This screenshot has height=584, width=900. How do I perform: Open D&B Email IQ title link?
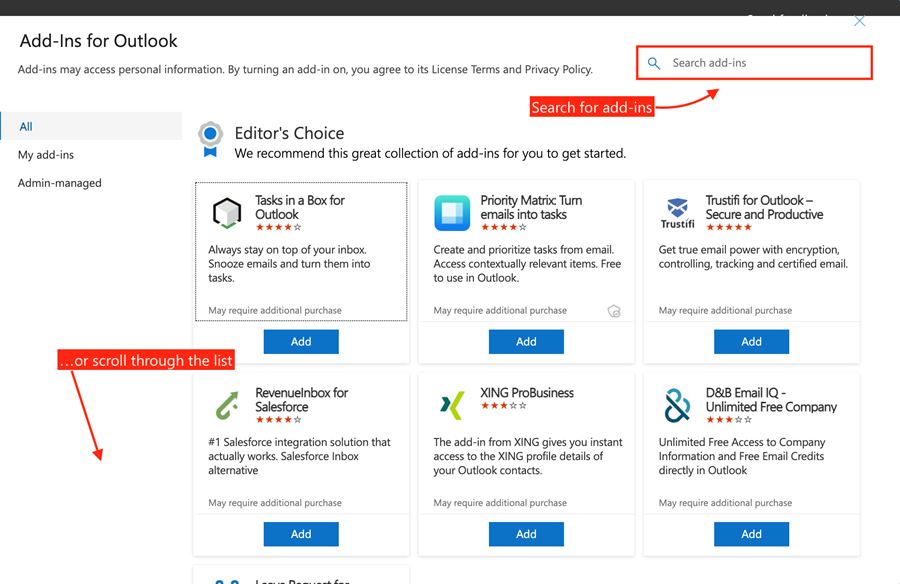(x=771, y=400)
